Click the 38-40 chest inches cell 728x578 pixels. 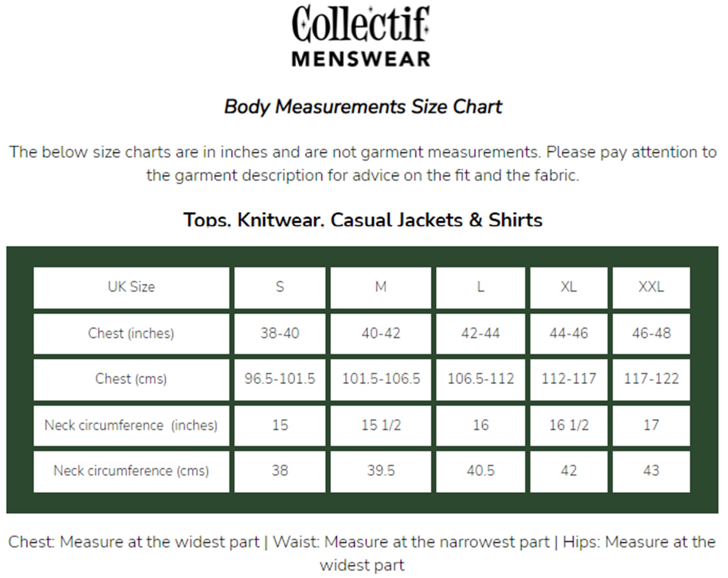(280, 334)
